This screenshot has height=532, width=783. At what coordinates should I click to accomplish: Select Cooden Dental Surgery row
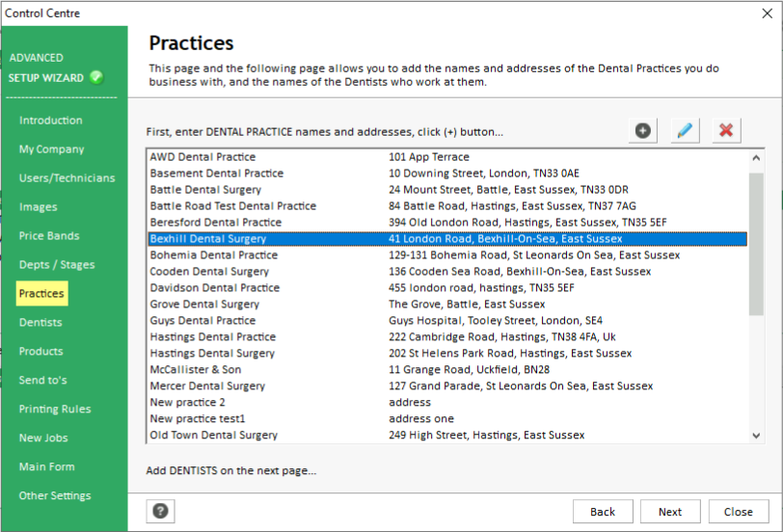(x=448, y=272)
